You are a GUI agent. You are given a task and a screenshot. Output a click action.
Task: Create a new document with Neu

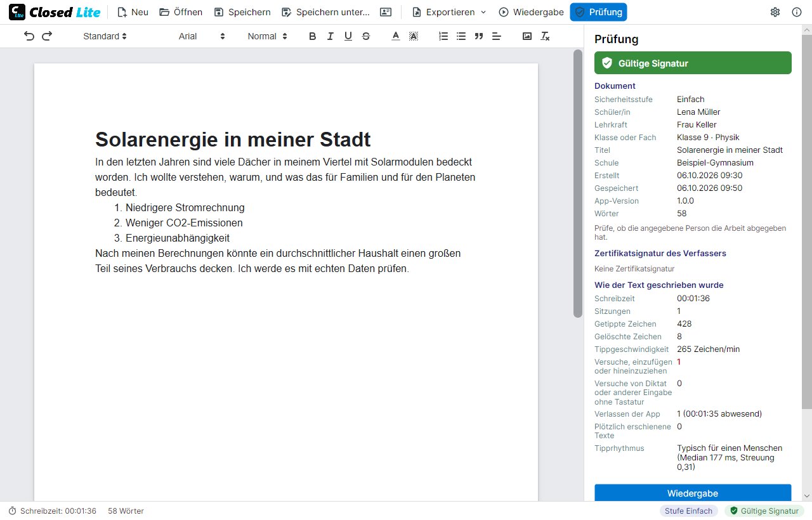coord(133,12)
